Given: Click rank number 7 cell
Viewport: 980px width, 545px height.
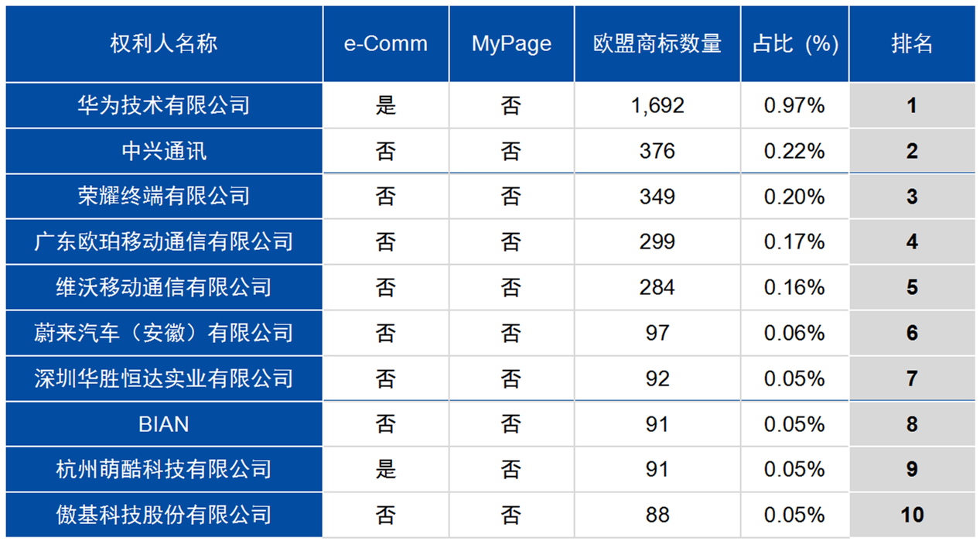Looking at the screenshot, I should [912, 379].
